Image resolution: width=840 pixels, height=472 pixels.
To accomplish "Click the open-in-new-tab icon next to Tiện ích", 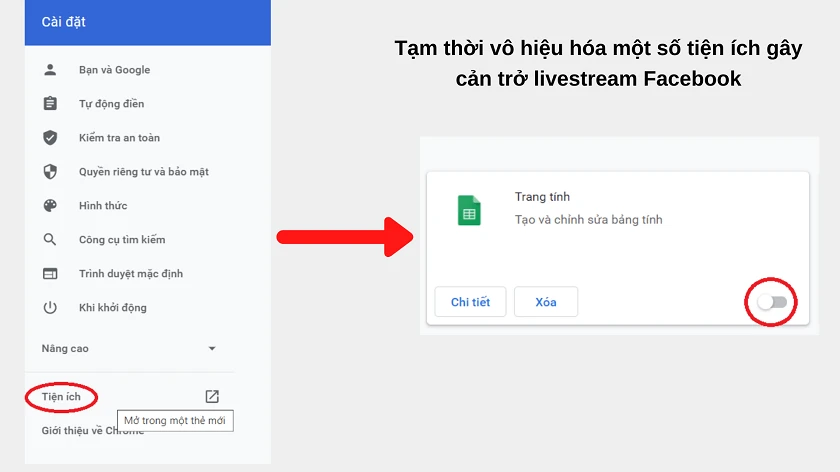I will (212, 396).
